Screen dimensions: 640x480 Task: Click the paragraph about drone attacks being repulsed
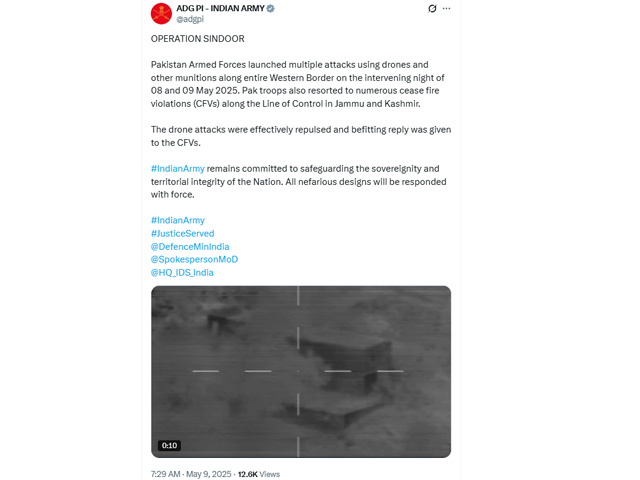click(301, 136)
